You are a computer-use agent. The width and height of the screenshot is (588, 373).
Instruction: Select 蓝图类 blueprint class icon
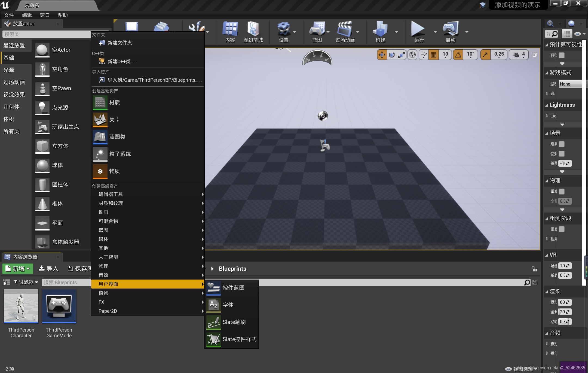(x=100, y=137)
